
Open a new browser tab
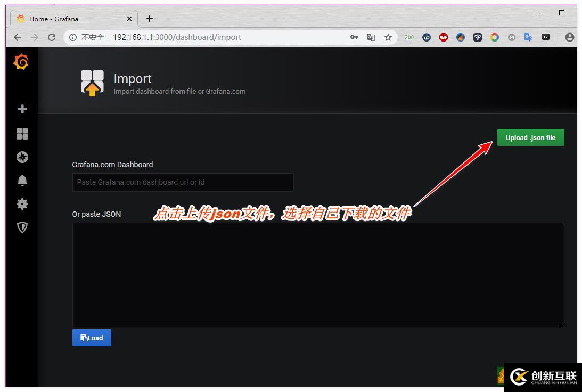[150, 19]
